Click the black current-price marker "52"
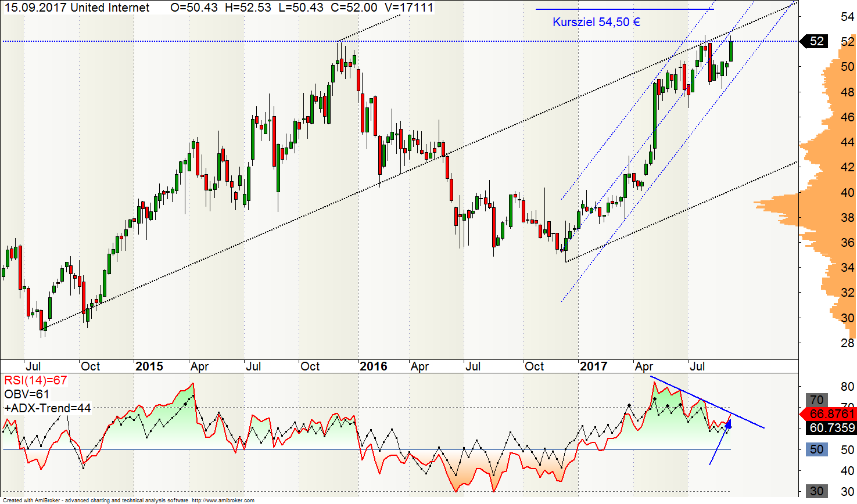 (x=813, y=41)
